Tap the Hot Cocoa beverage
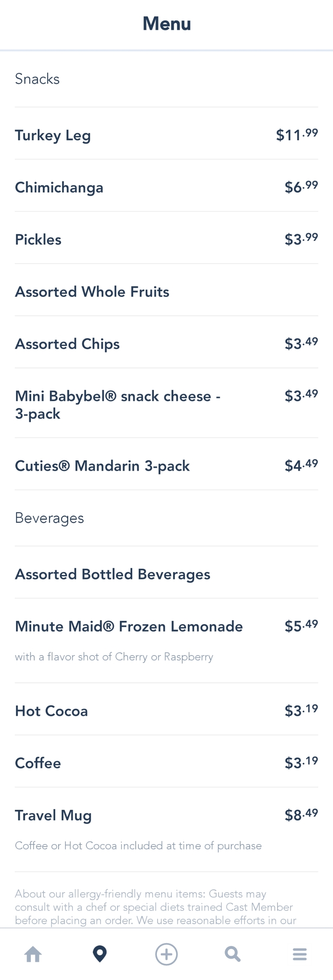 tap(52, 711)
